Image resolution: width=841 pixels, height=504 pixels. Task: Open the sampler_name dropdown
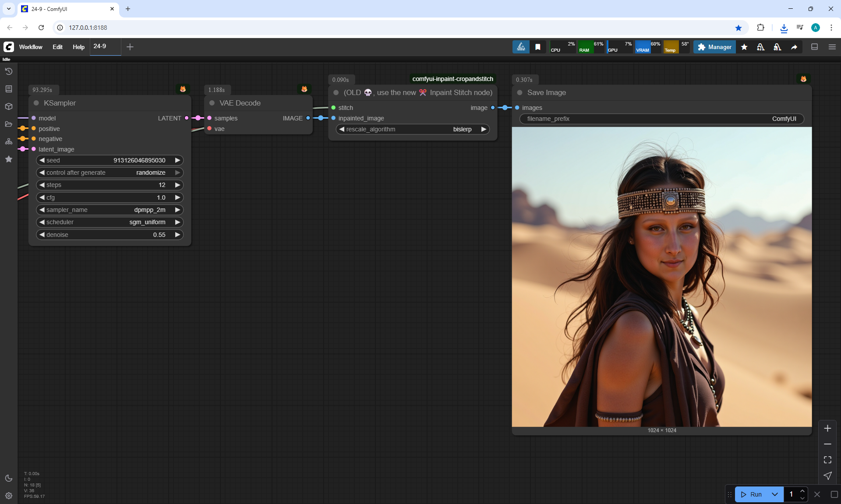110,210
